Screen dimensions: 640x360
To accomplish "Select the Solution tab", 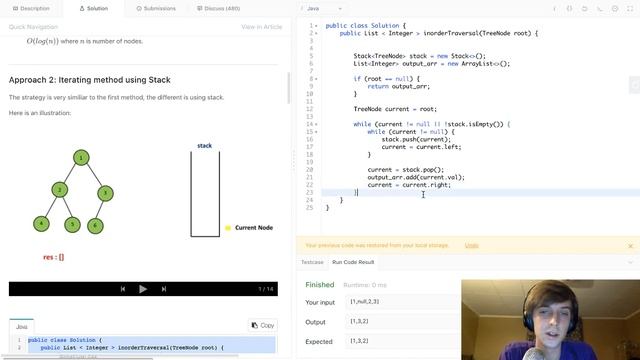I will click(x=94, y=9).
